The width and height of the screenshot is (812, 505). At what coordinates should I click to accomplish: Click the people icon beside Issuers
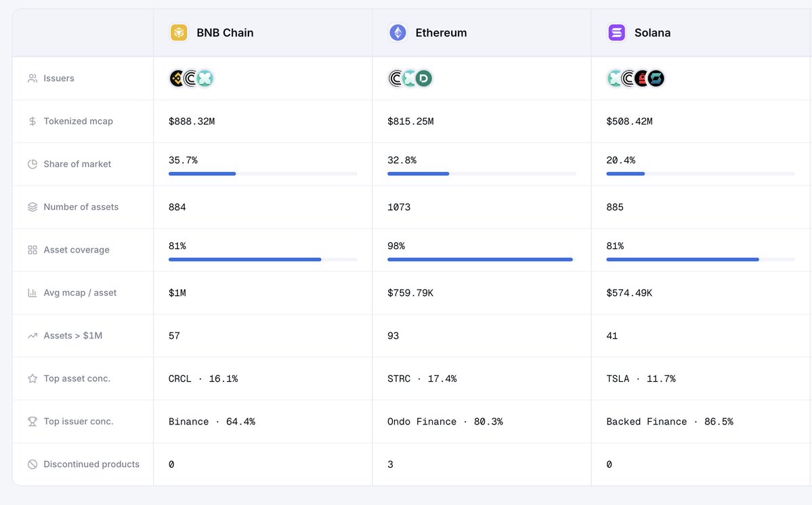pos(32,78)
